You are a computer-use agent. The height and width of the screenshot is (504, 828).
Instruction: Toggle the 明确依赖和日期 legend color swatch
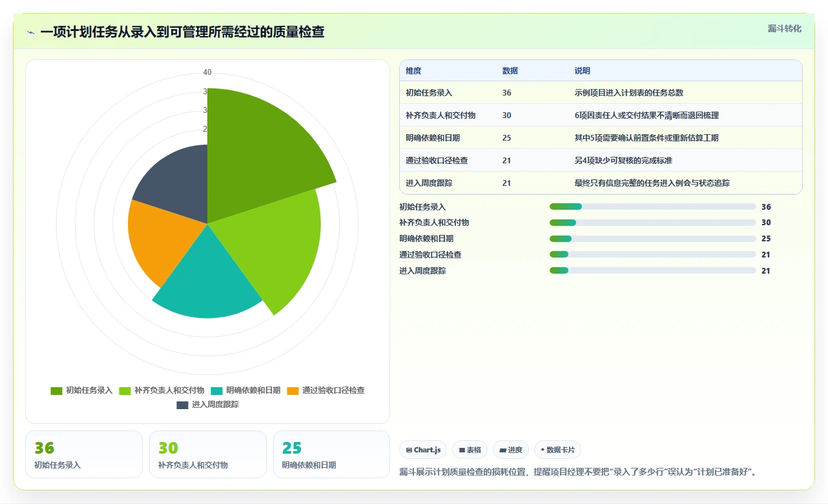(217, 390)
